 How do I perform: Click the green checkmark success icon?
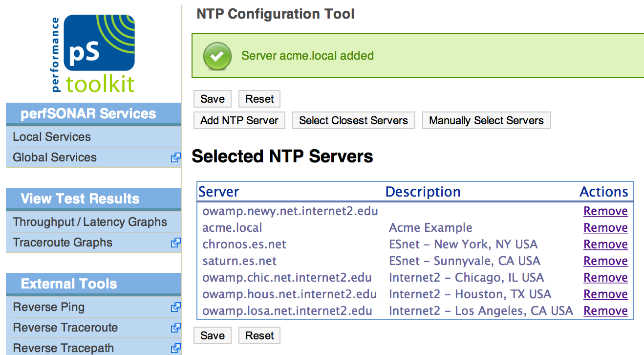217,56
